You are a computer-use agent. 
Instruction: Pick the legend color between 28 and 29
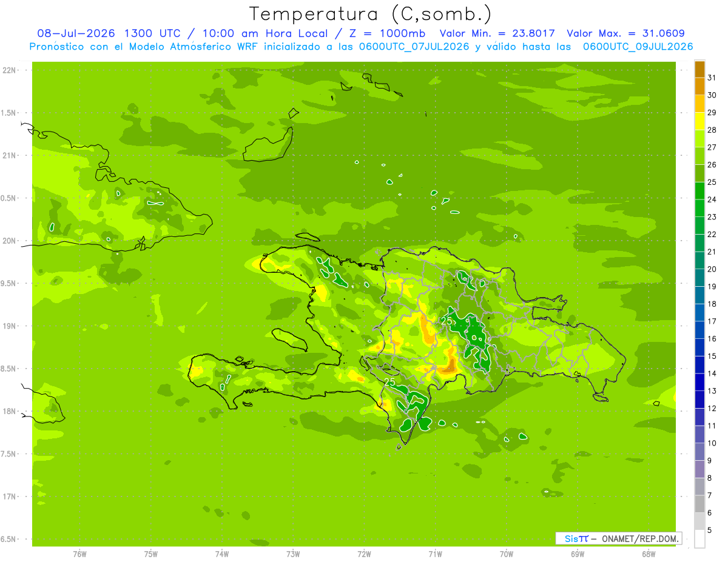699,121
